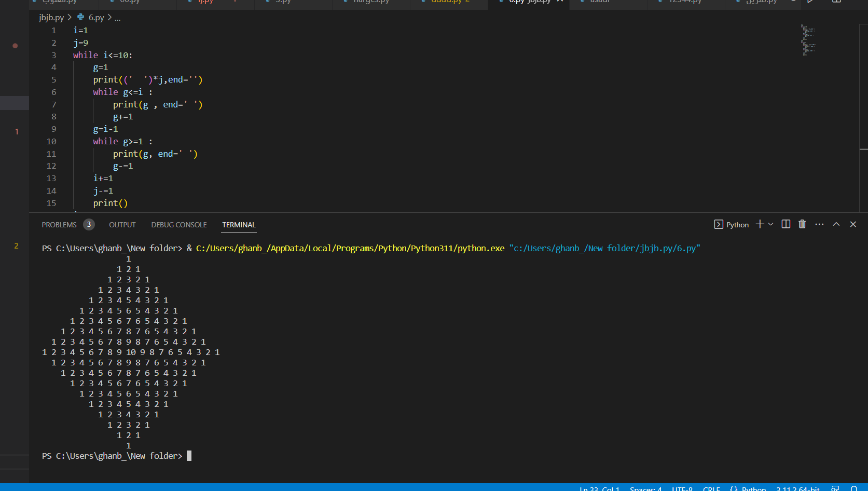868x491 pixels.
Task: Select the Python terminal label in panel toolbar
Action: [x=737, y=225]
